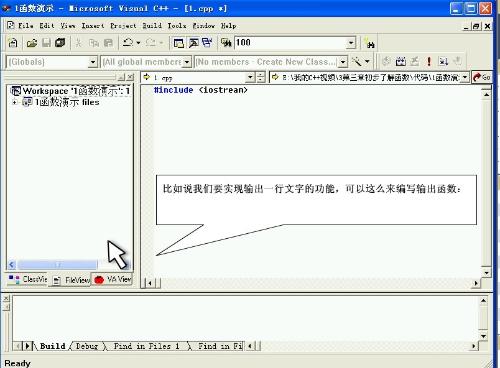Restore the inner document window
This screenshot has height=368, width=500.
476,26
